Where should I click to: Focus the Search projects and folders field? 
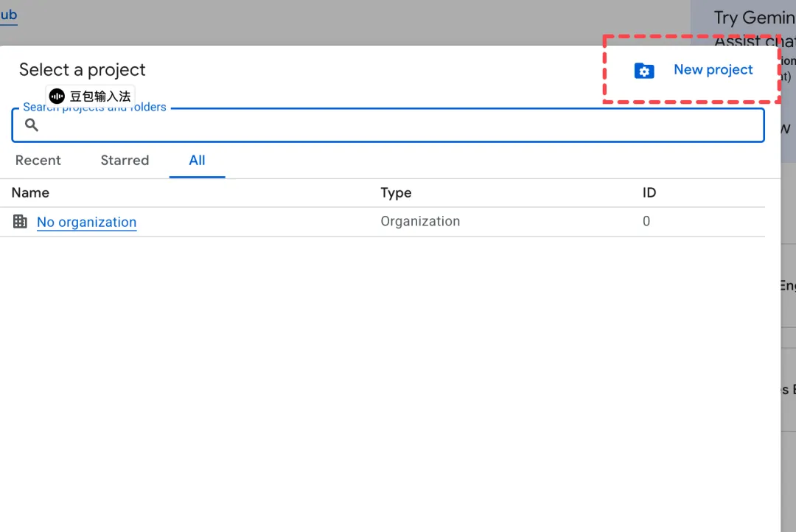coord(388,125)
